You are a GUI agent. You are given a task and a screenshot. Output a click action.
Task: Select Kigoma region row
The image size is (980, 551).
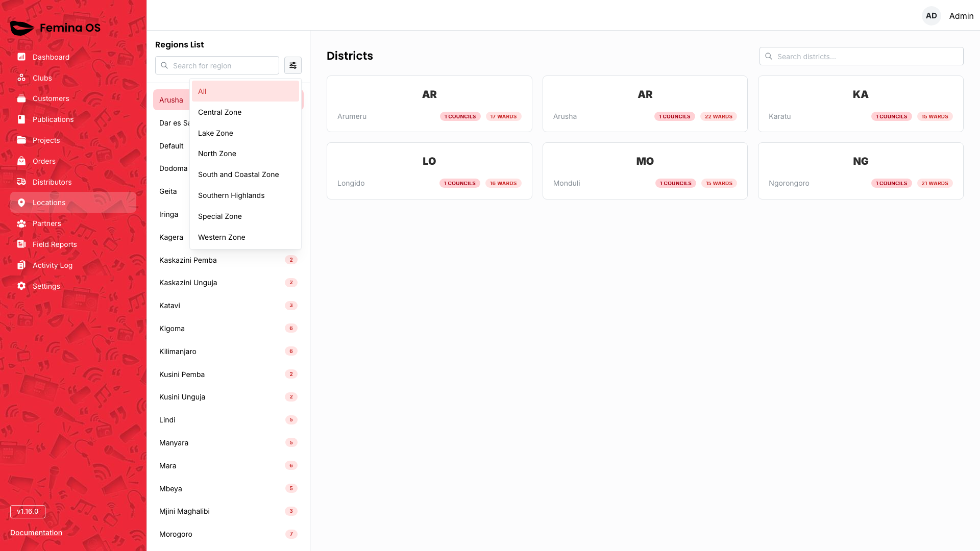click(228, 329)
